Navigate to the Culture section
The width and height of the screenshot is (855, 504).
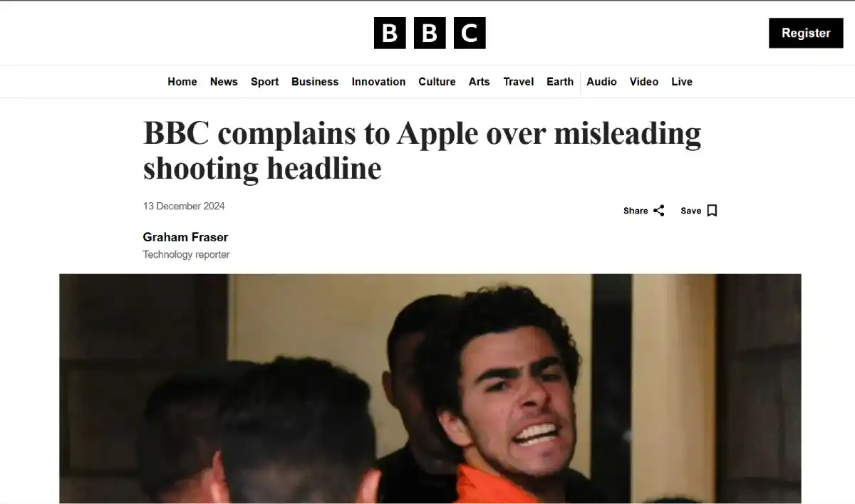pyautogui.click(x=437, y=82)
